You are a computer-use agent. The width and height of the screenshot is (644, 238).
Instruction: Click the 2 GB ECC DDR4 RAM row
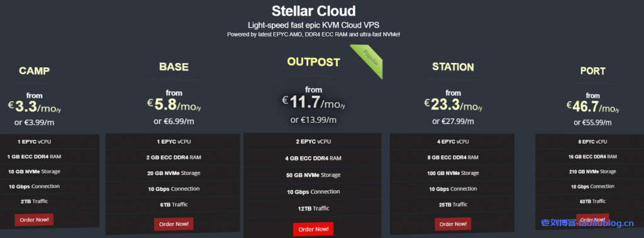pyautogui.click(x=174, y=157)
